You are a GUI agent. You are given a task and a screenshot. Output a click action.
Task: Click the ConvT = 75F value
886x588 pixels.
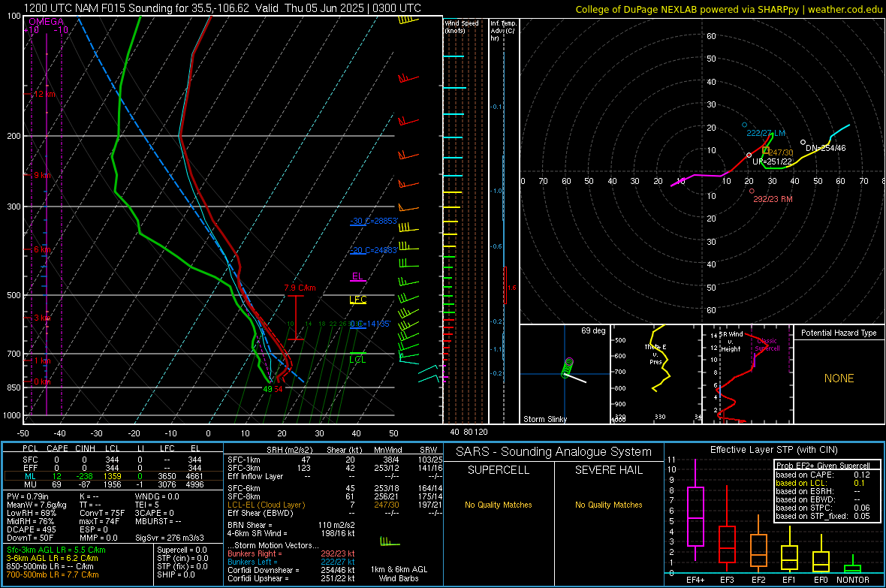pyautogui.click(x=102, y=514)
